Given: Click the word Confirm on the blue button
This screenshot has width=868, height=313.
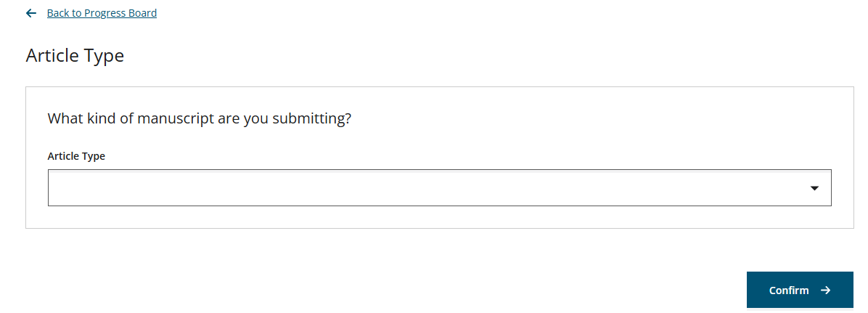Looking at the screenshot, I should point(789,290).
